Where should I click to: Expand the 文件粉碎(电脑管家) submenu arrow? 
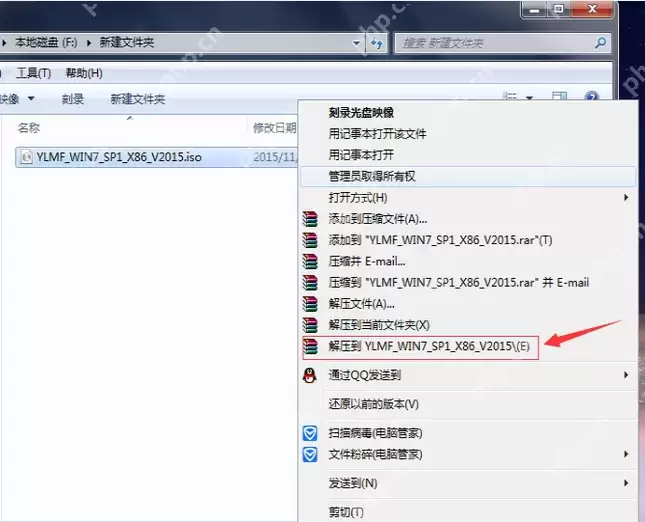click(626, 454)
